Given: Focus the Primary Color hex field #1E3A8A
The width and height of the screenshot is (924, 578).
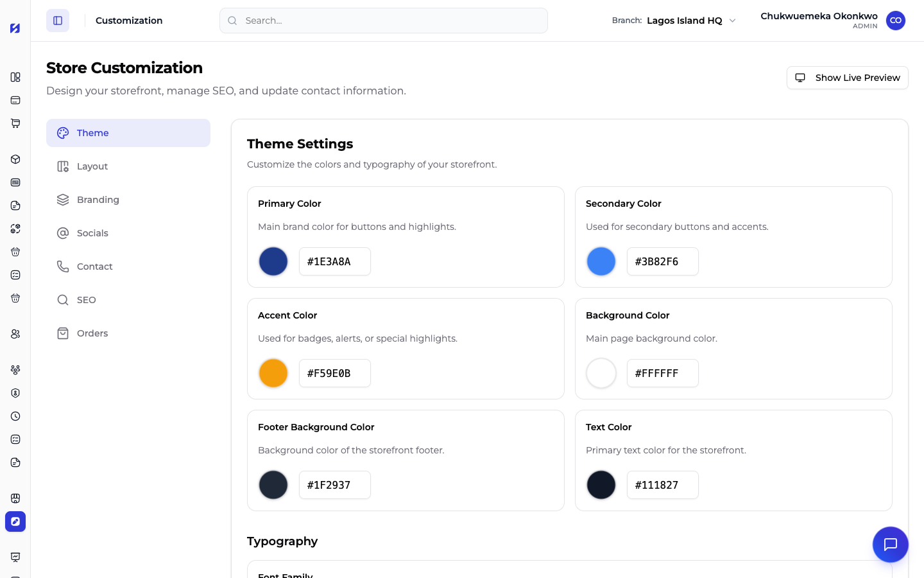Looking at the screenshot, I should [x=335, y=261].
